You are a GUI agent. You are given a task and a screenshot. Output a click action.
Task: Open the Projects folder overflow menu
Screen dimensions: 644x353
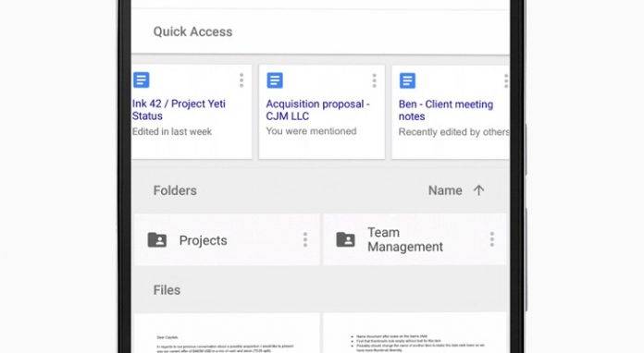pos(305,240)
